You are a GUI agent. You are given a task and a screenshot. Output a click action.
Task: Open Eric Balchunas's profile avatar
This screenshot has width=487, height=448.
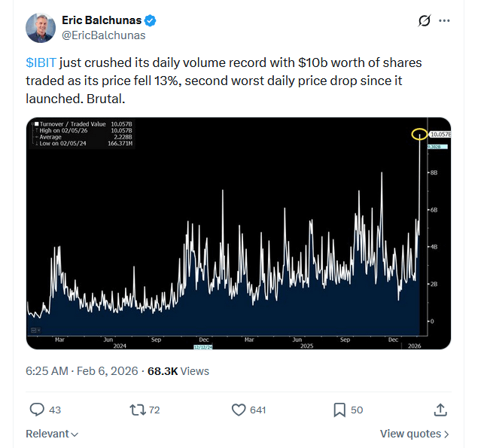(41, 28)
